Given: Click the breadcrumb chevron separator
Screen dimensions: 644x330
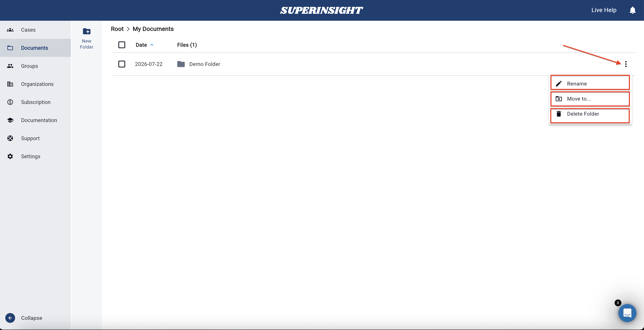Looking at the screenshot, I should pyautogui.click(x=128, y=29).
